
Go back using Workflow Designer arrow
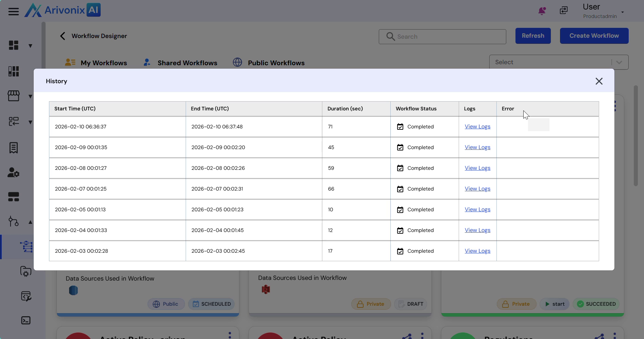point(63,36)
